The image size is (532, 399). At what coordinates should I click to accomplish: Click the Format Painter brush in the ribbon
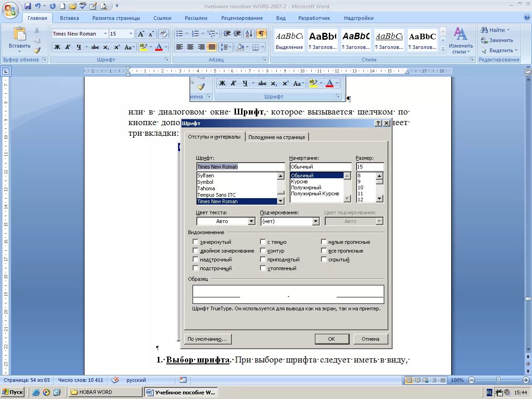click(x=36, y=50)
